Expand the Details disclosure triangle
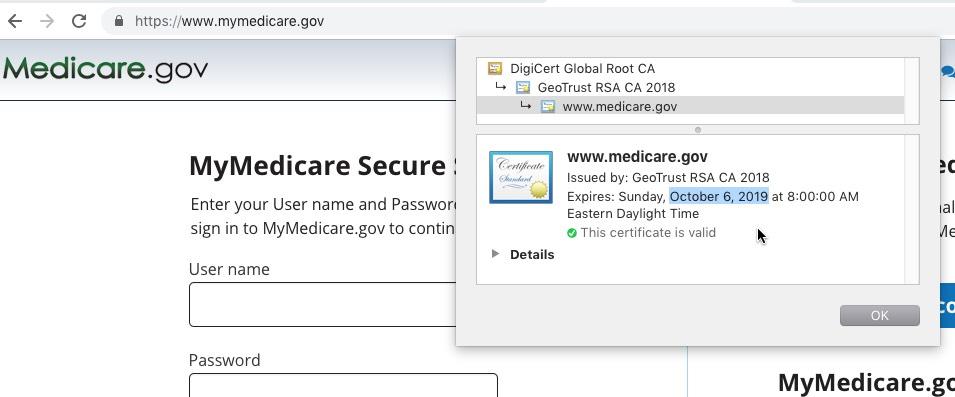The image size is (955, 397). coord(495,254)
